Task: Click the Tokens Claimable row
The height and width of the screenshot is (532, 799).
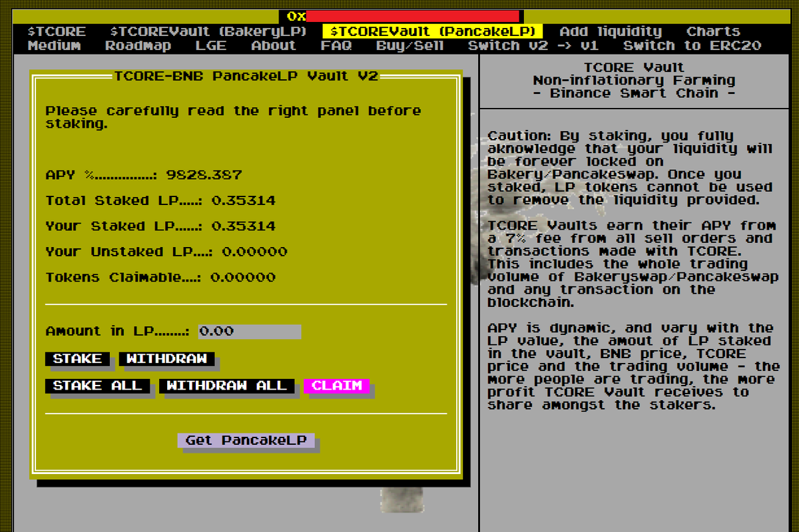Action: 160,278
